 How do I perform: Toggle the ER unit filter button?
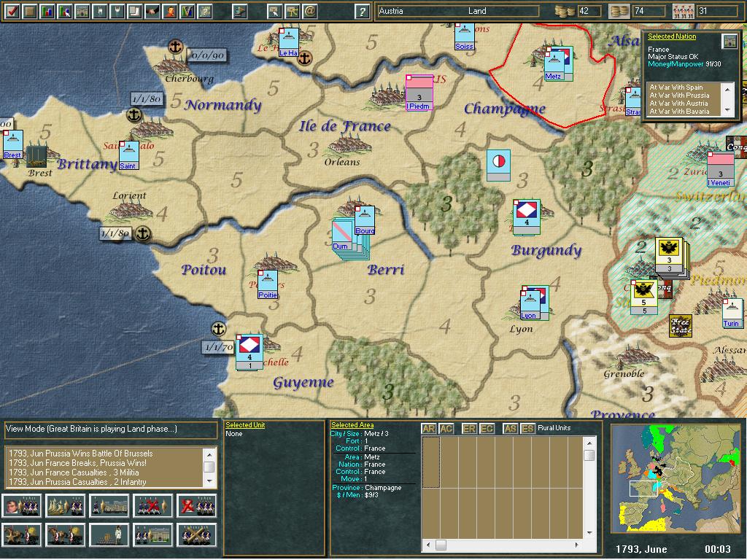pyautogui.click(x=469, y=429)
